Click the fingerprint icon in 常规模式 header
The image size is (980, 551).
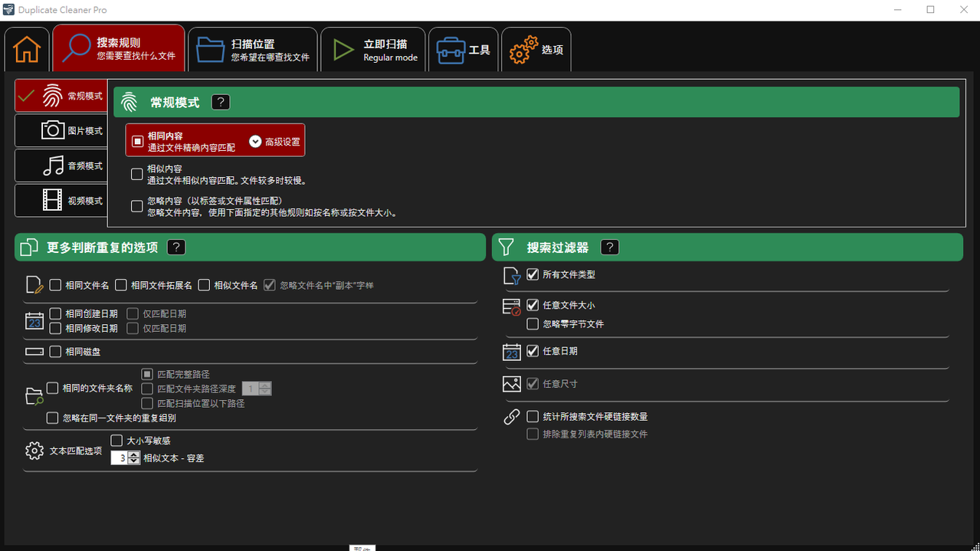(129, 102)
